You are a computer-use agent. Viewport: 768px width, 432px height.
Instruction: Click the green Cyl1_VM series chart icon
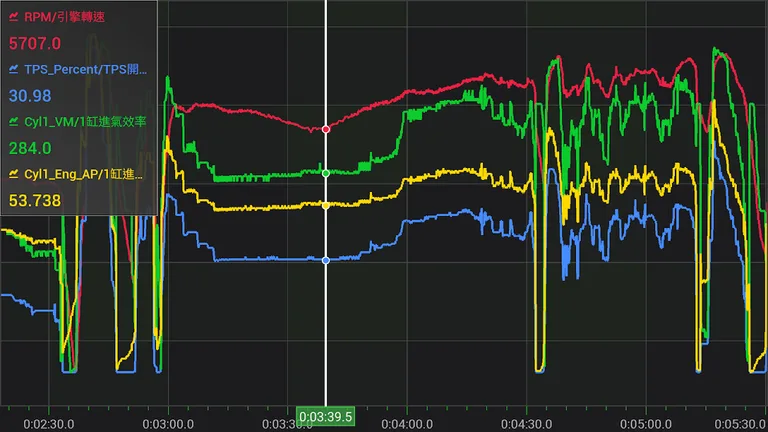pyautogui.click(x=14, y=121)
